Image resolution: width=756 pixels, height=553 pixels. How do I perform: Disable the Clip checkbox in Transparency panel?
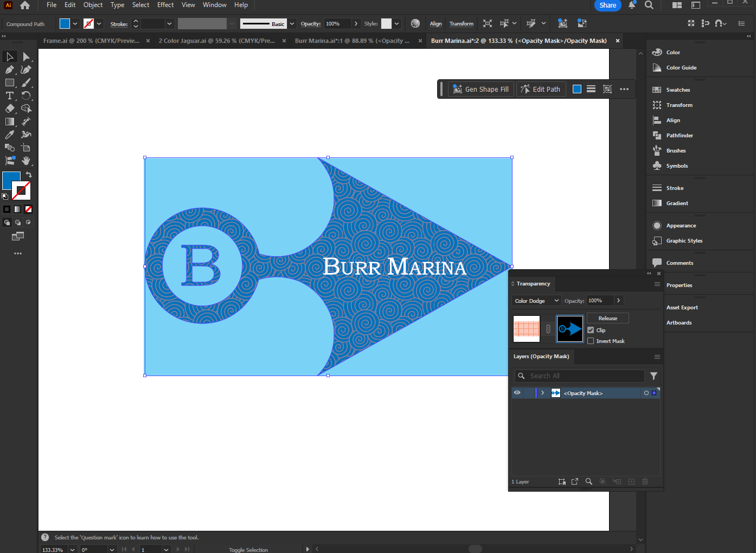(x=591, y=330)
